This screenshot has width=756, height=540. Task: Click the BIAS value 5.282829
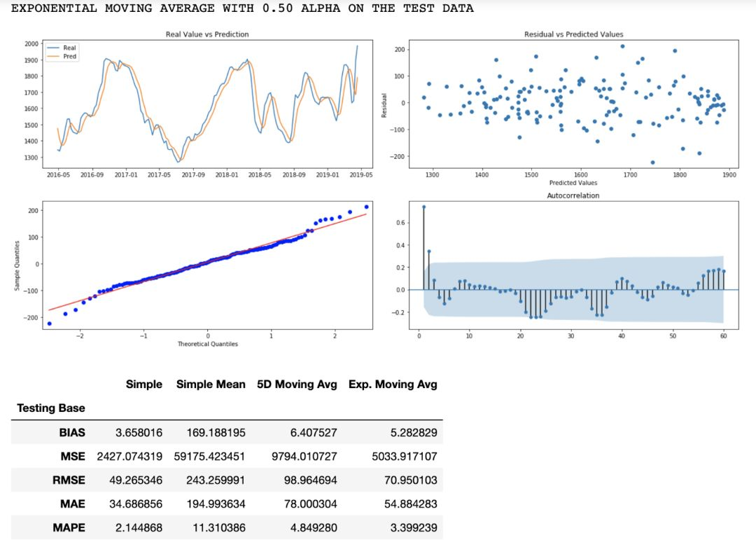pyautogui.click(x=414, y=432)
